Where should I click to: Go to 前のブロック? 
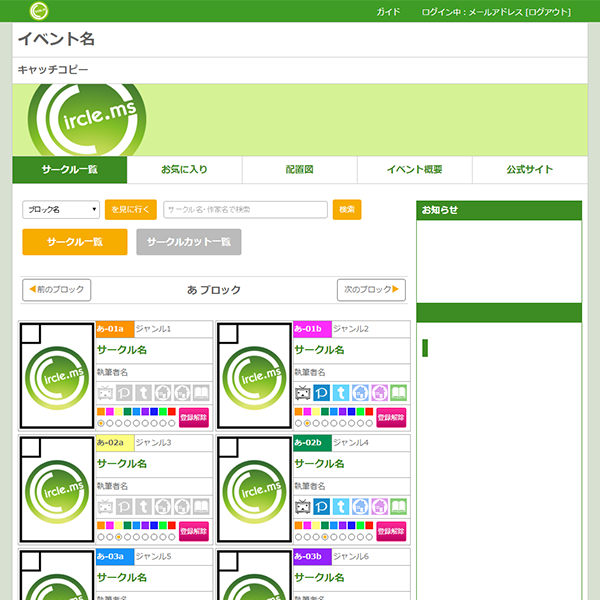[x=57, y=290]
